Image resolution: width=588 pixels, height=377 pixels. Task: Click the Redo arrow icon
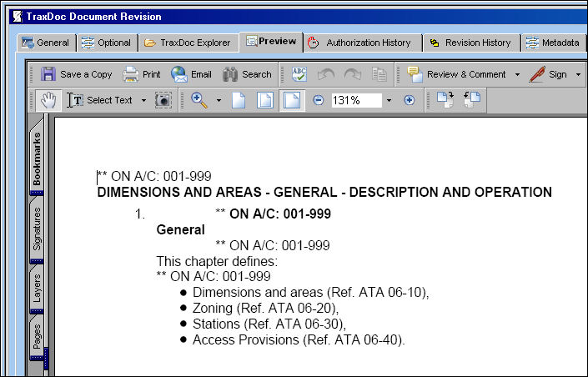pos(352,74)
